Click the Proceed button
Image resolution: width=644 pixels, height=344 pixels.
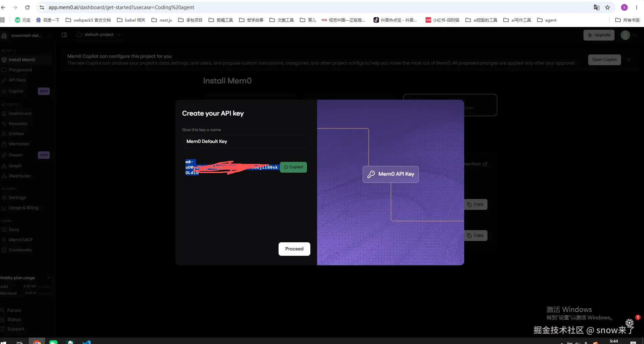point(294,249)
